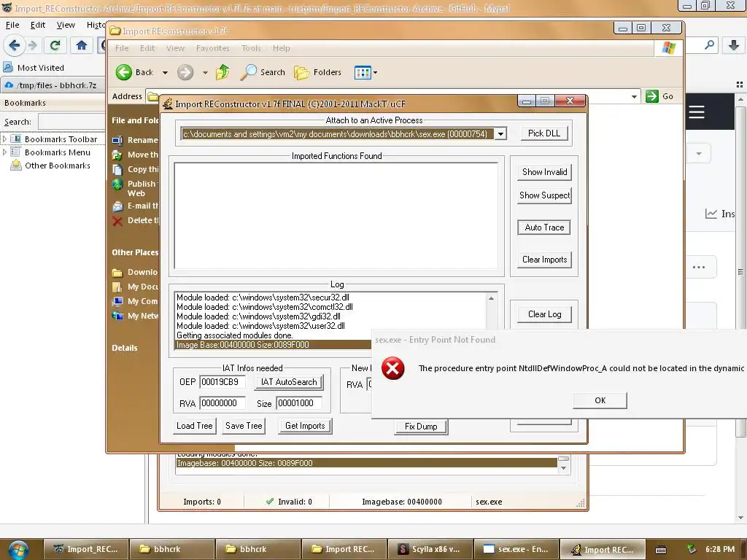747x560 pixels.
Task: Toggle the Folders pane in Explorer
Action: (x=318, y=72)
